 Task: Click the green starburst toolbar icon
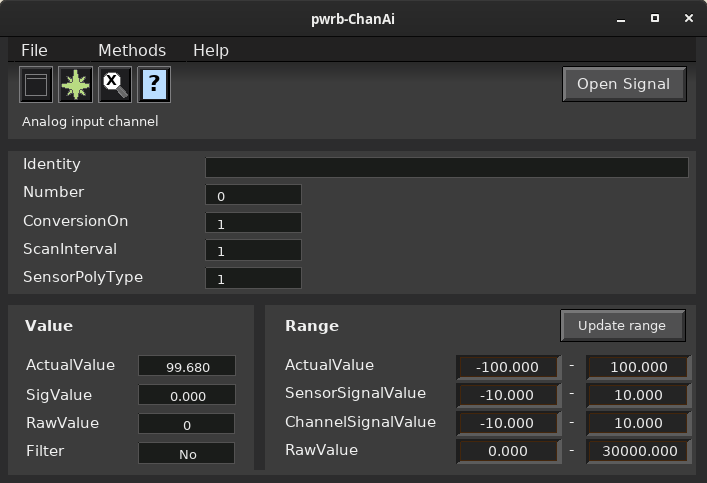click(75, 85)
